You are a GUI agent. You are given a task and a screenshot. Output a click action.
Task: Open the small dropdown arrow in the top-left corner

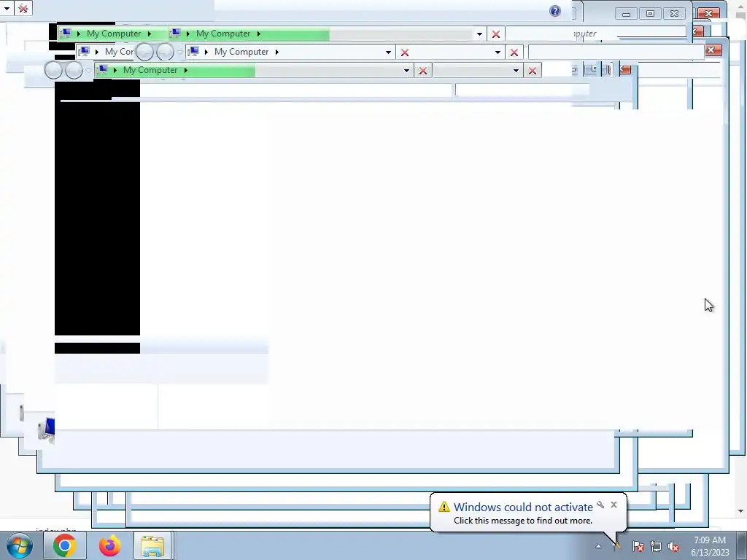coord(7,9)
